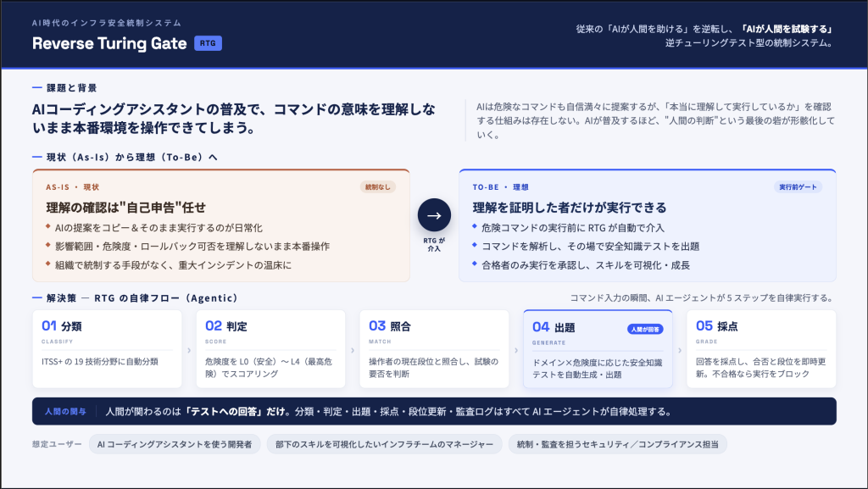Click the 現状（As-Is）から理想（To-Be）へ heading

(x=131, y=157)
